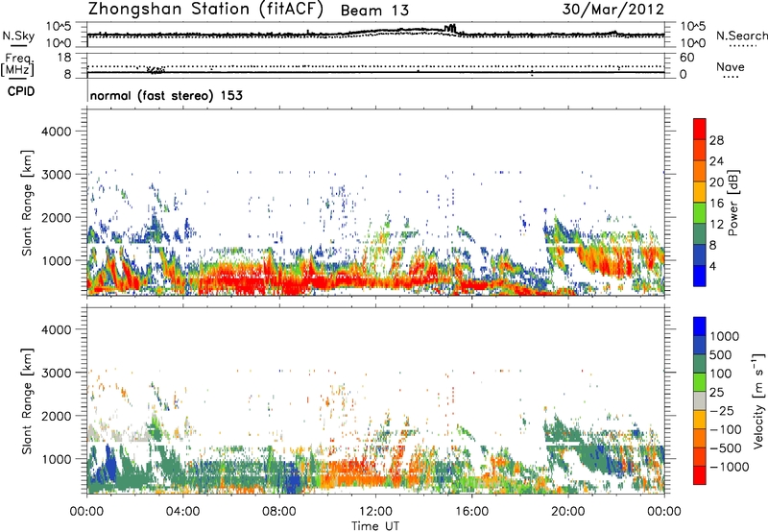Click the '4000' tick on the power panel
This screenshot has width=768, height=532.
[x=56, y=131]
